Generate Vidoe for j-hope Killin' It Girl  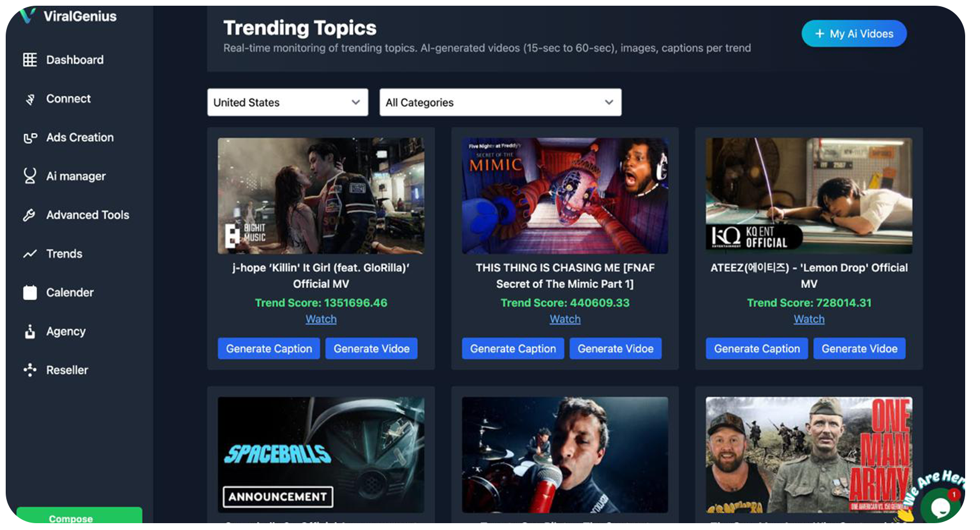[x=371, y=348]
